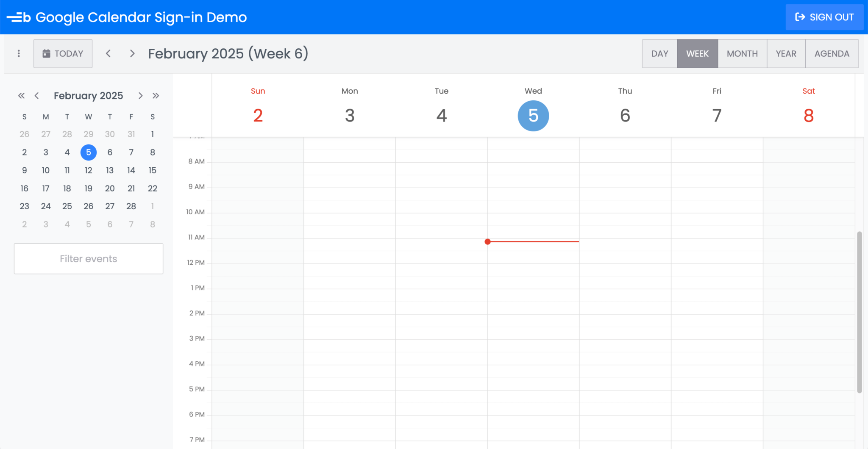The width and height of the screenshot is (868, 449).
Task: Open the three-dot options menu
Action: pos(19,53)
